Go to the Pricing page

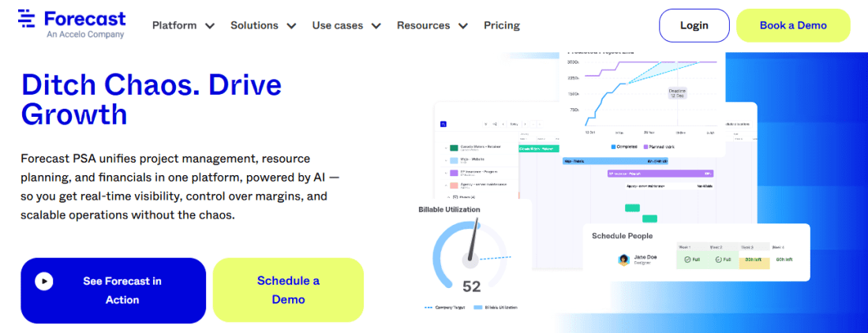[502, 25]
